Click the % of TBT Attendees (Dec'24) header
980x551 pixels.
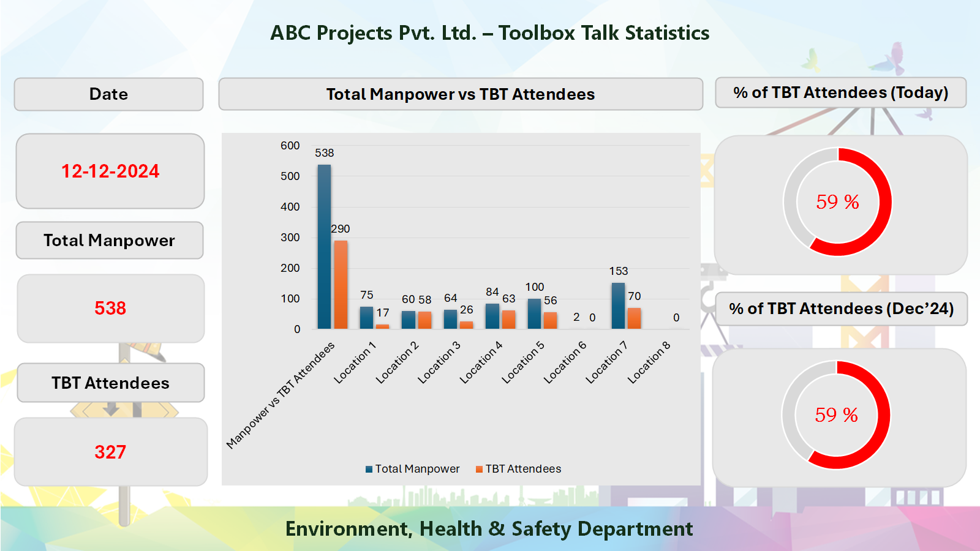tap(841, 309)
